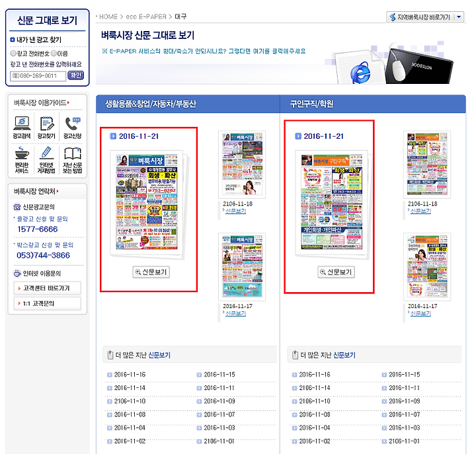The image size is (476, 454).
Task: Select 2016-11-15 in the 생활용품 archive list
Action: [219, 375]
